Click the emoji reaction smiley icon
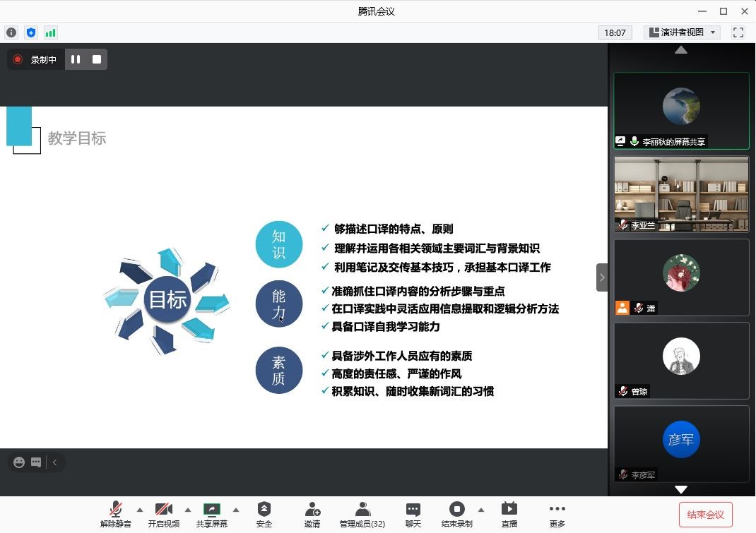This screenshot has width=756, height=533. [x=19, y=462]
